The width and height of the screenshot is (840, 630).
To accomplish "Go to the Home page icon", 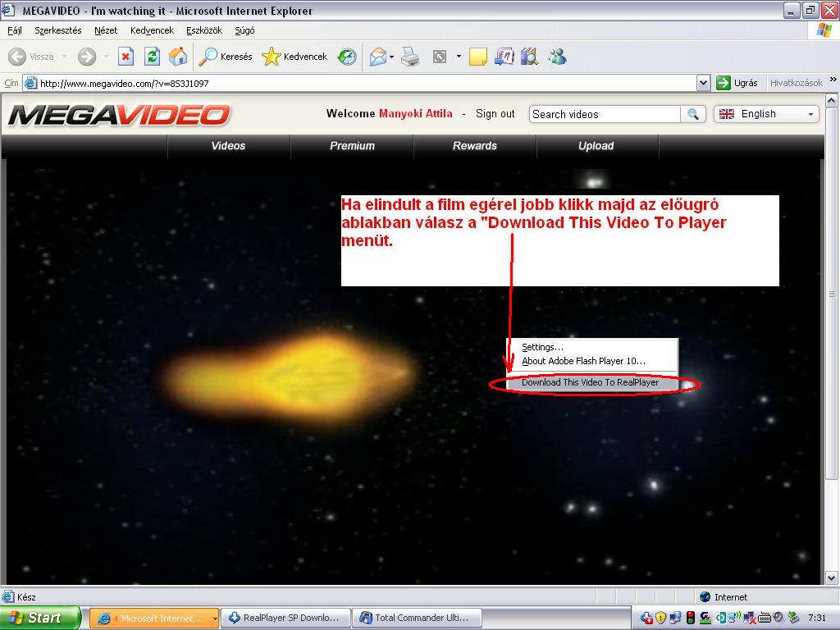I will (x=177, y=57).
